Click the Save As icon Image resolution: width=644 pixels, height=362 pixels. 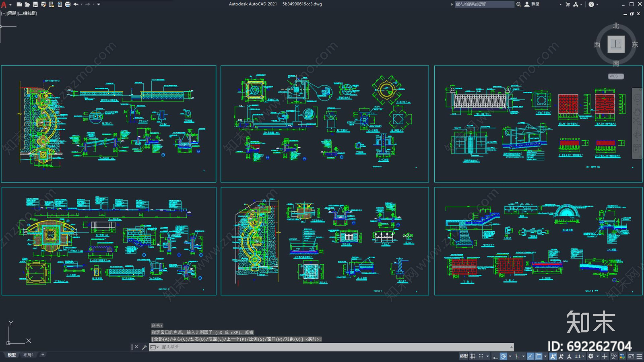pos(43,4)
